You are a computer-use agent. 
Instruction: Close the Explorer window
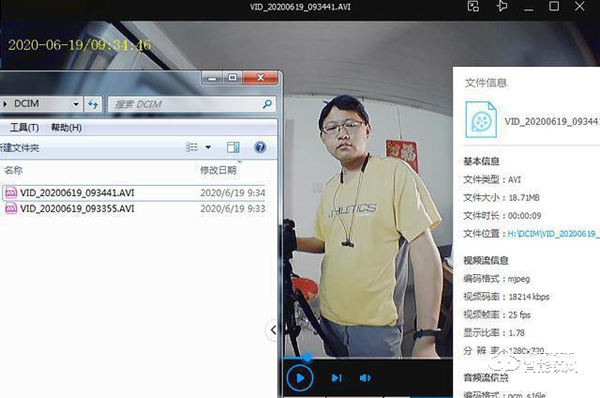tap(260, 78)
